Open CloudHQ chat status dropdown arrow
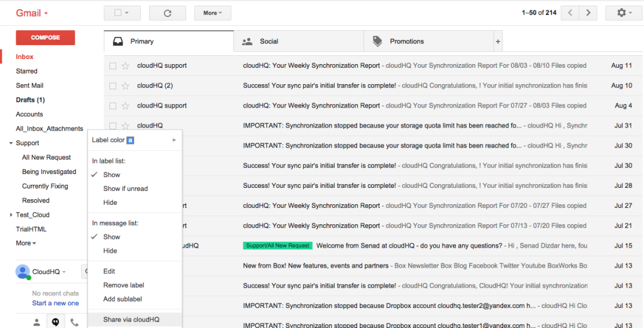Viewport: 644px width, 328px height. tap(64, 272)
